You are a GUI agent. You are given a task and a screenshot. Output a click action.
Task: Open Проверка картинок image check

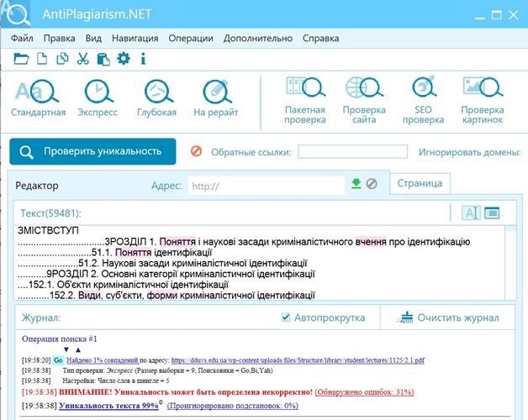pos(483,100)
